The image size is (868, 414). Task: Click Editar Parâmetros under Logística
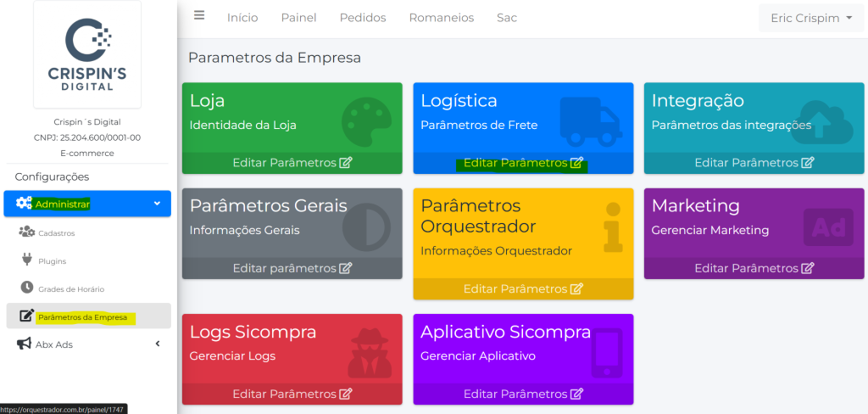pos(523,163)
